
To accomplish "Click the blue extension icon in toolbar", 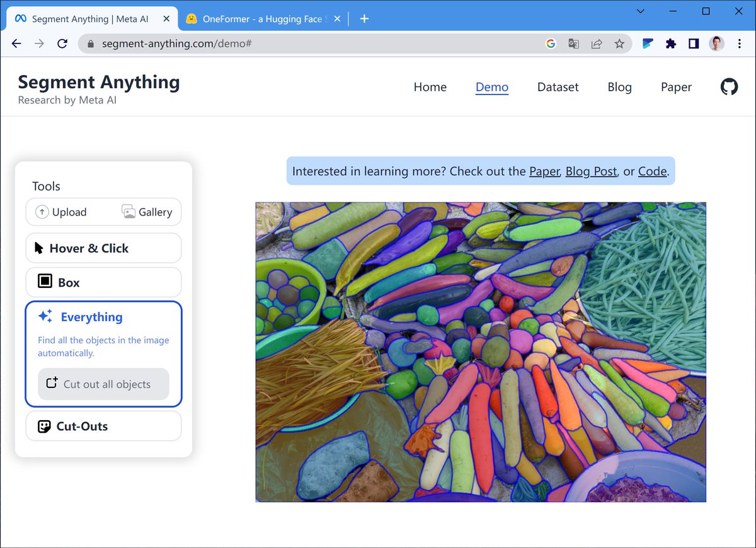I will pos(648,43).
